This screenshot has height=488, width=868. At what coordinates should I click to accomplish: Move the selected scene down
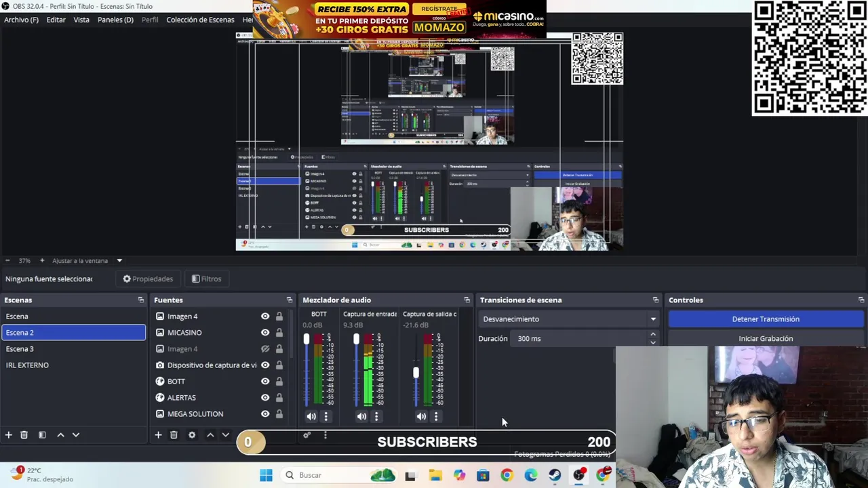click(x=76, y=435)
